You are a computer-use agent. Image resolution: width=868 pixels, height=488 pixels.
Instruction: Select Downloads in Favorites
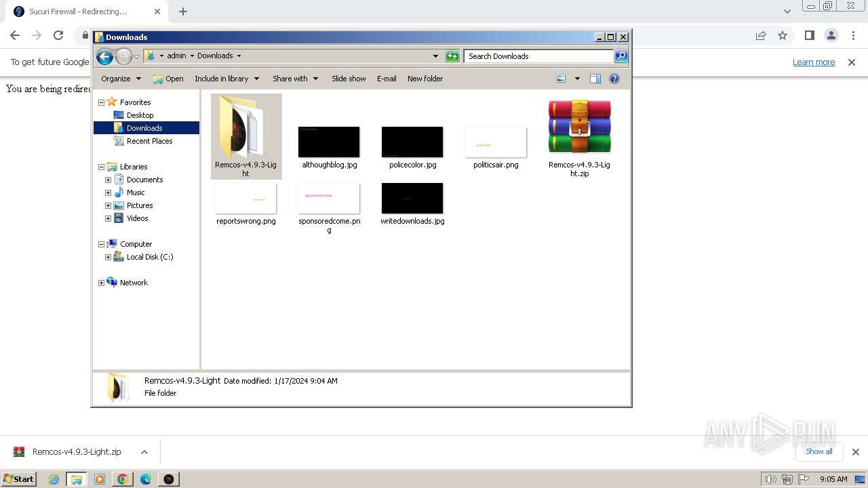(144, 128)
